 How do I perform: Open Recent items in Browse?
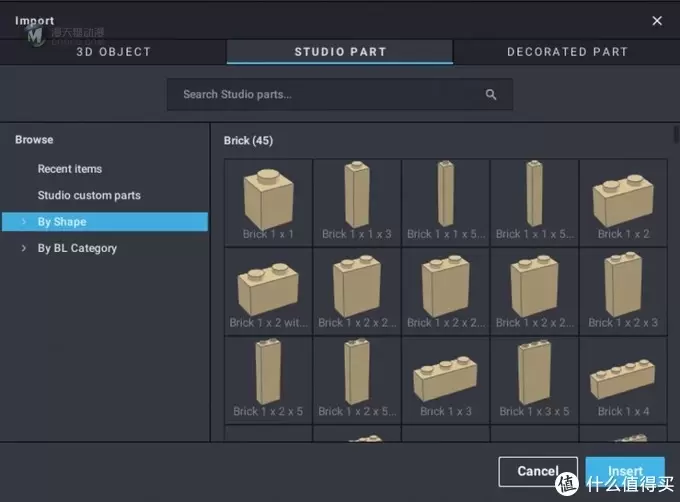point(70,169)
